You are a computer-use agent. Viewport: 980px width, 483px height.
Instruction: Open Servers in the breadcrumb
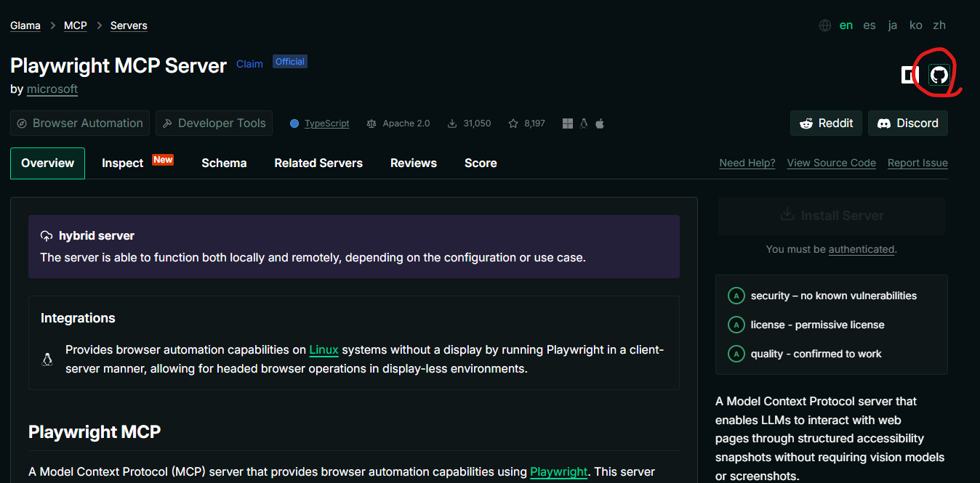[x=129, y=25]
